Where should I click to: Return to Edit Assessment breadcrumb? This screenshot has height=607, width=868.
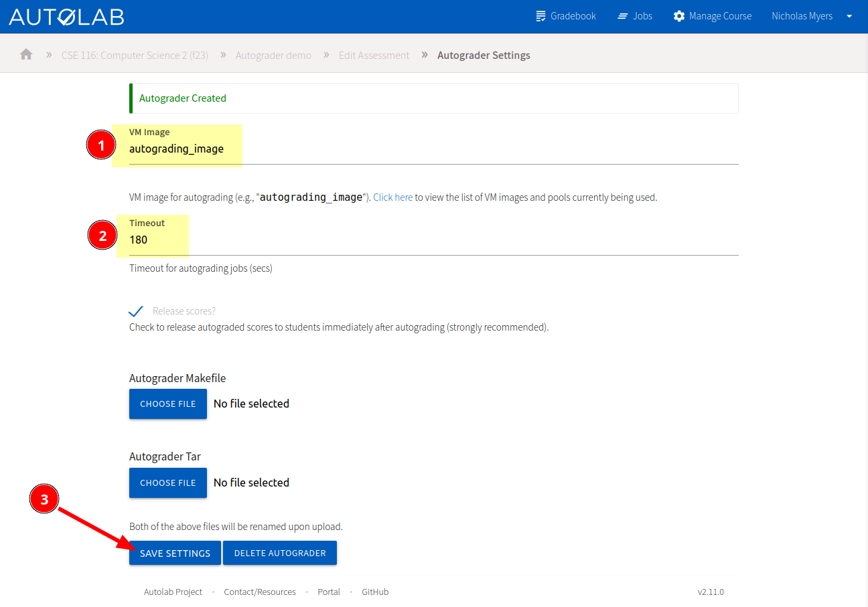coord(374,55)
